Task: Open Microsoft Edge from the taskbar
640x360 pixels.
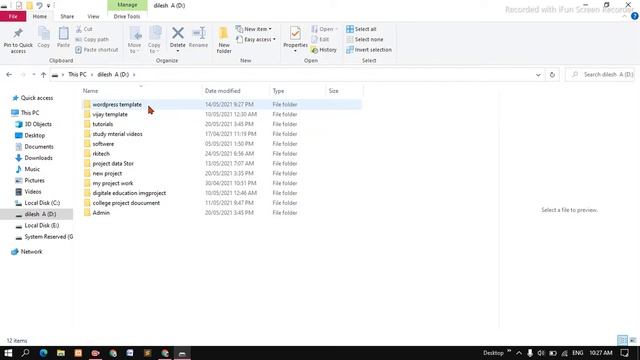Action: click(43, 353)
